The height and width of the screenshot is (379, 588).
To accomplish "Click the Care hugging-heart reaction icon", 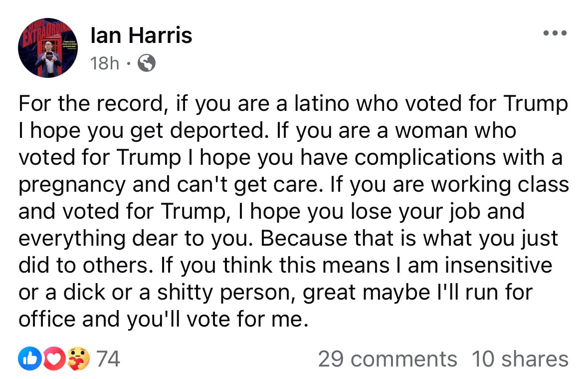I will coord(78,358).
